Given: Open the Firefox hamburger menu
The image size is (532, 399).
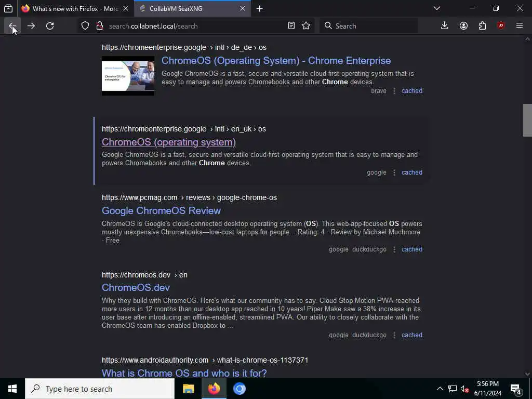Looking at the screenshot, I should 520,26.
